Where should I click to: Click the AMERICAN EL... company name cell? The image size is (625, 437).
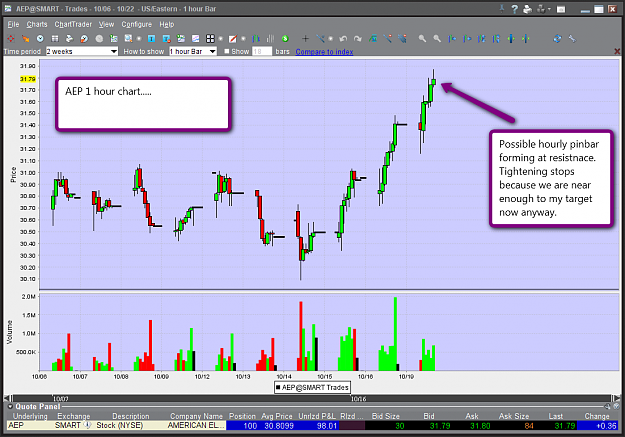tap(196, 425)
